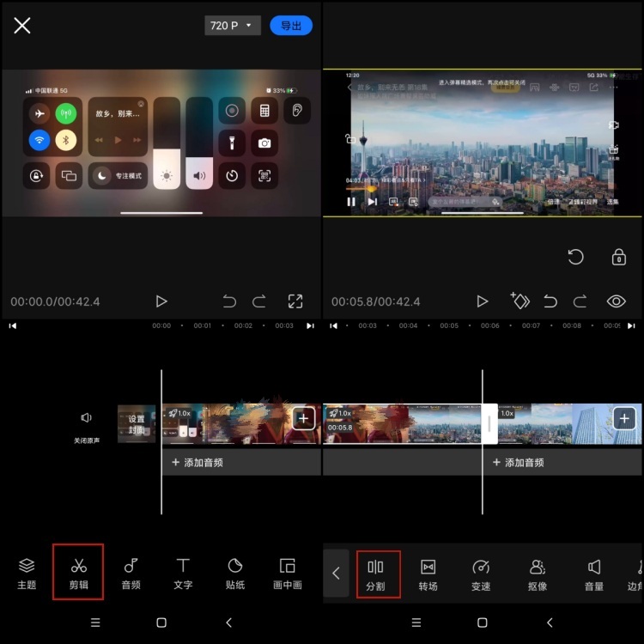Tap the Android home button on the left screen
644x644 pixels.
point(161,623)
